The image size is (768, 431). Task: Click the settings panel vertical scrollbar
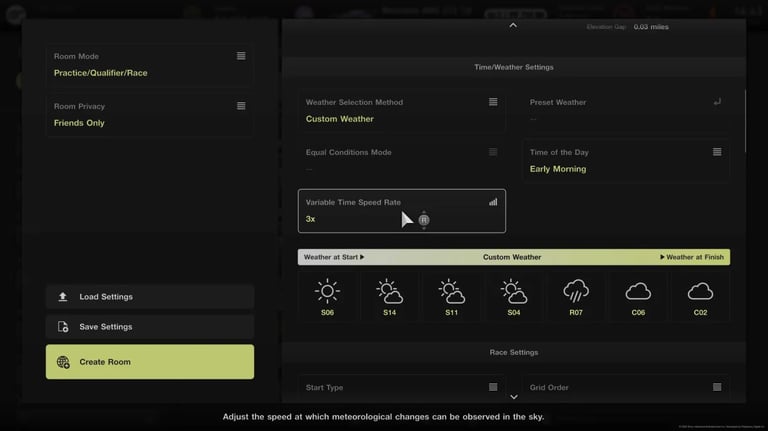point(745,120)
